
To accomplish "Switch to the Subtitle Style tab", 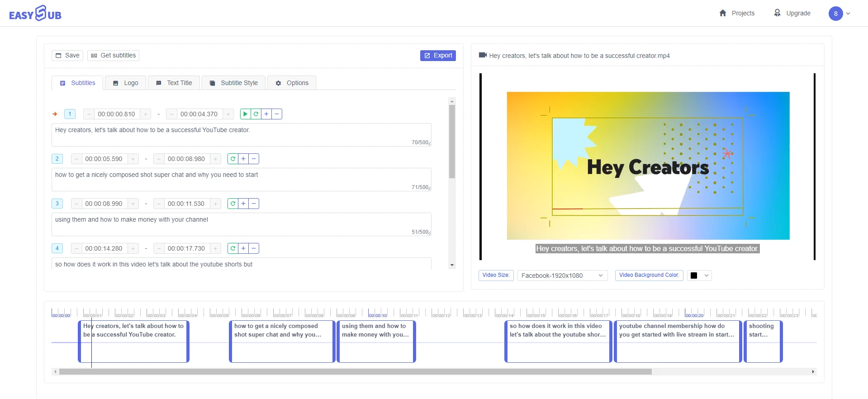I will coord(234,83).
